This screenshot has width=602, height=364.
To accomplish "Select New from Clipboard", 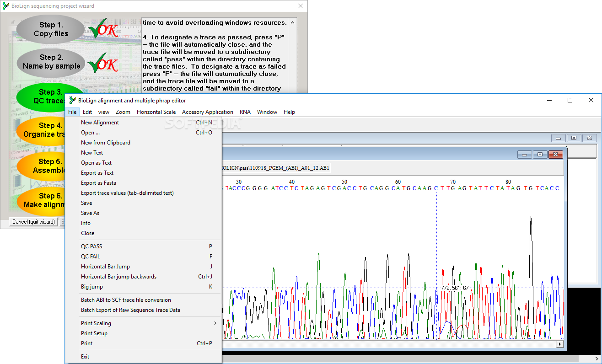I will coord(144,143).
